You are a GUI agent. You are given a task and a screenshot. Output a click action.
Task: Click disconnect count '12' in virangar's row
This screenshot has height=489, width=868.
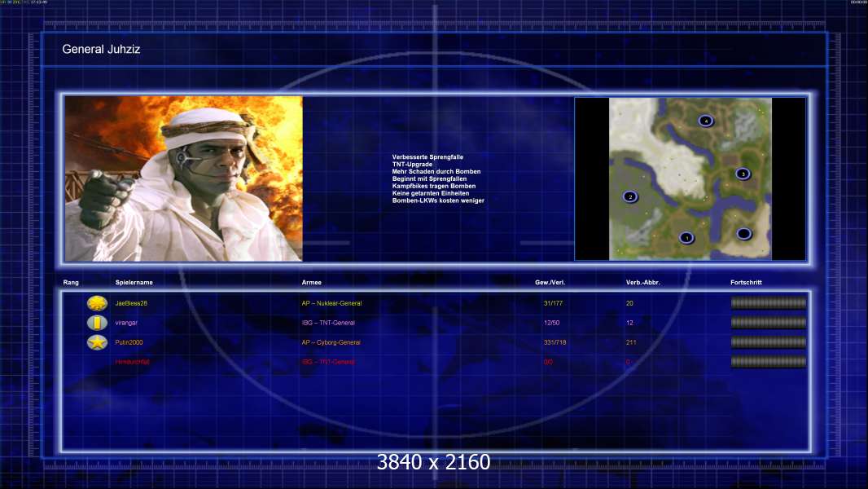[x=629, y=323]
